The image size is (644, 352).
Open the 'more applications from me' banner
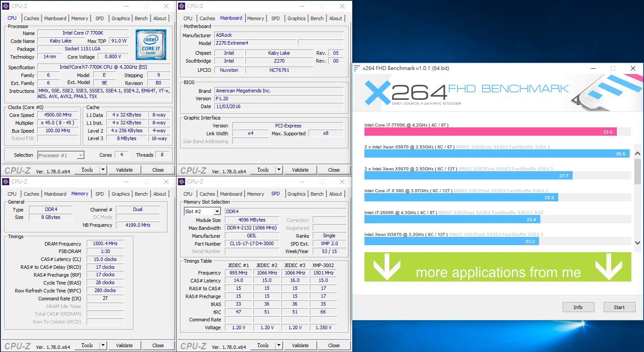tap(498, 267)
